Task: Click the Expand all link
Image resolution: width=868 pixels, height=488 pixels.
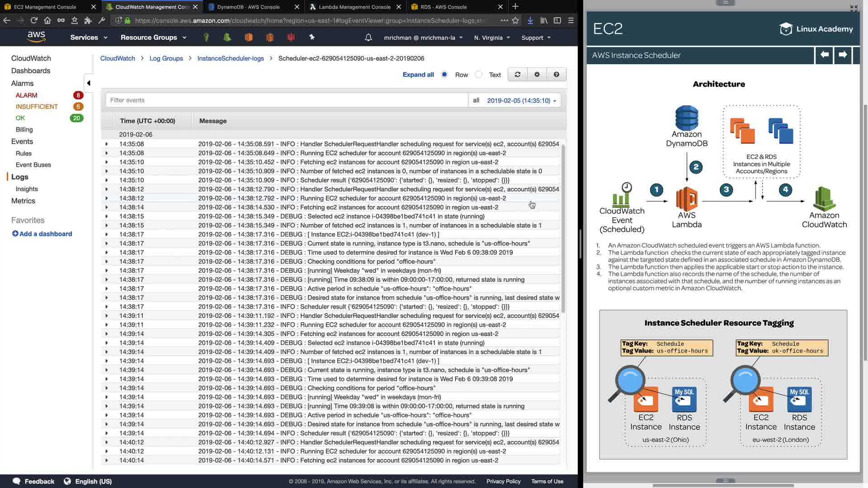Action: pyautogui.click(x=418, y=75)
